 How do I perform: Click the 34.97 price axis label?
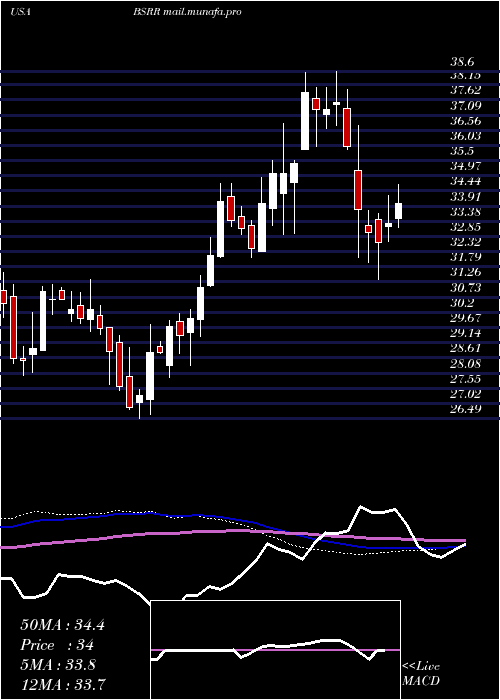point(466,167)
